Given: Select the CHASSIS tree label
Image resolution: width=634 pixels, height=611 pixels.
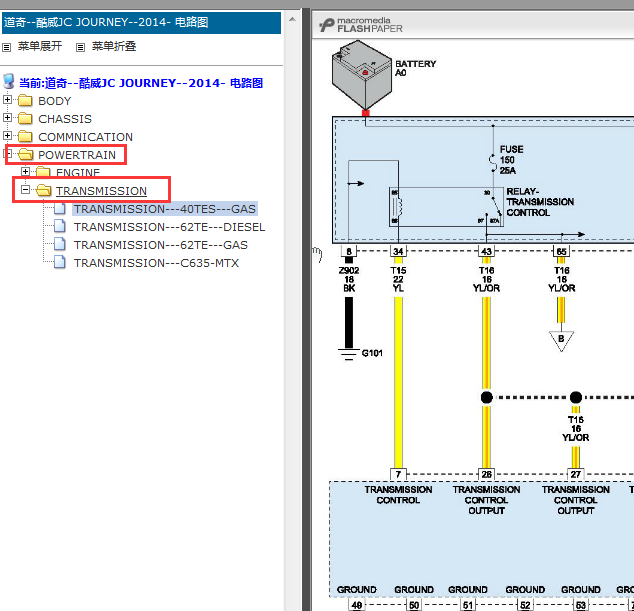Looking at the screenshot, I should [x=65, y=119].
